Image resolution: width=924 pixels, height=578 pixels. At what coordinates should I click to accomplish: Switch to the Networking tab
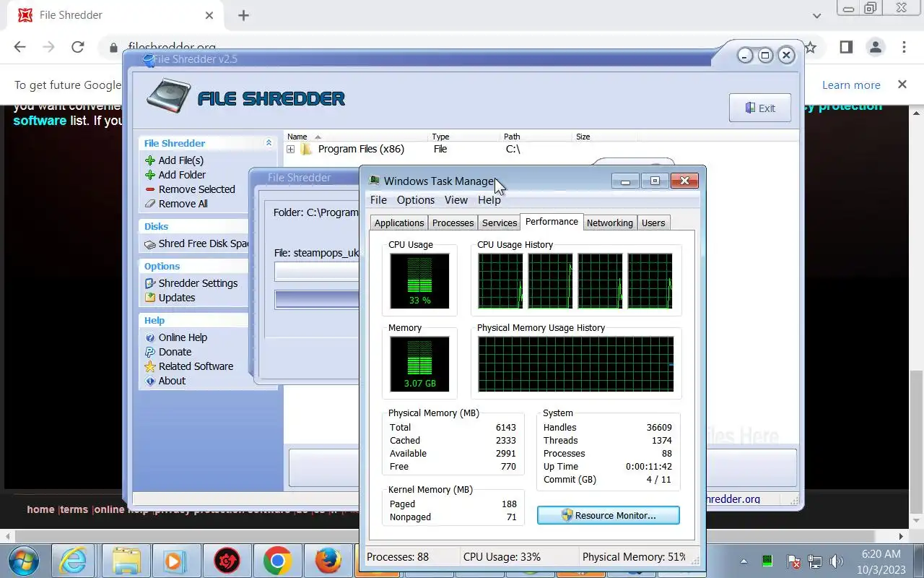click(x=609, y=223)
